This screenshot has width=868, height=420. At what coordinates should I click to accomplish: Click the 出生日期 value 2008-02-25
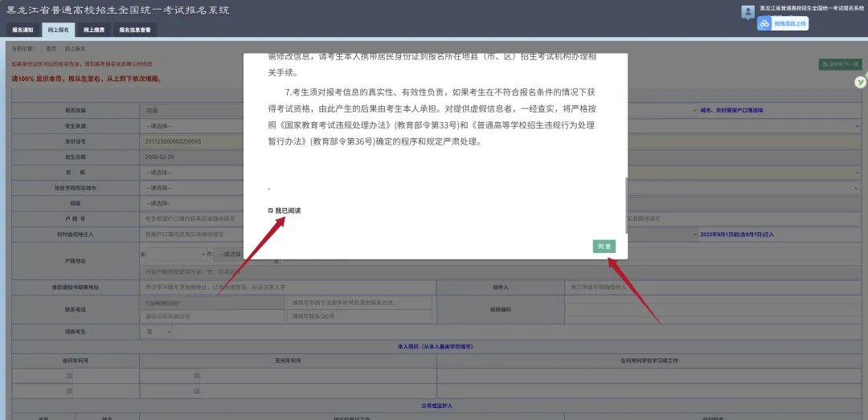click(159, 157)
